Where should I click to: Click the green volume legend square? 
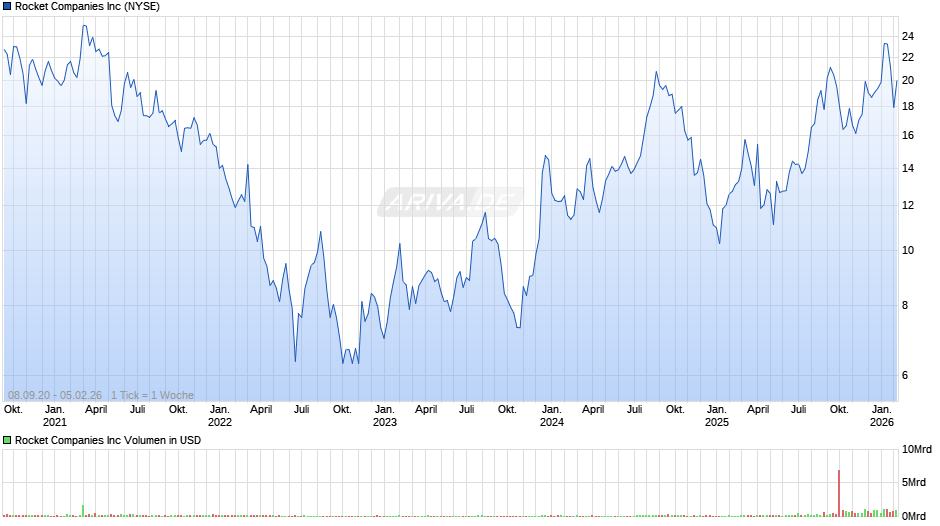[x=7, y=440]
